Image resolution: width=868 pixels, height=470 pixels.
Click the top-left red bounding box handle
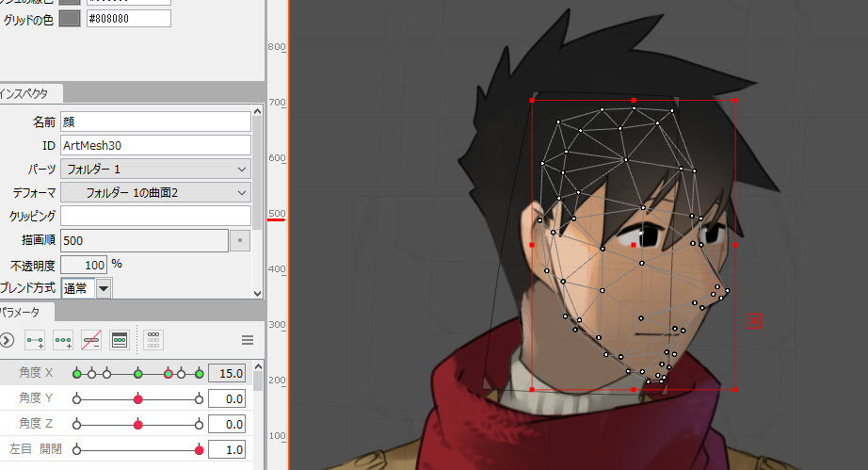tap(532, 101)
